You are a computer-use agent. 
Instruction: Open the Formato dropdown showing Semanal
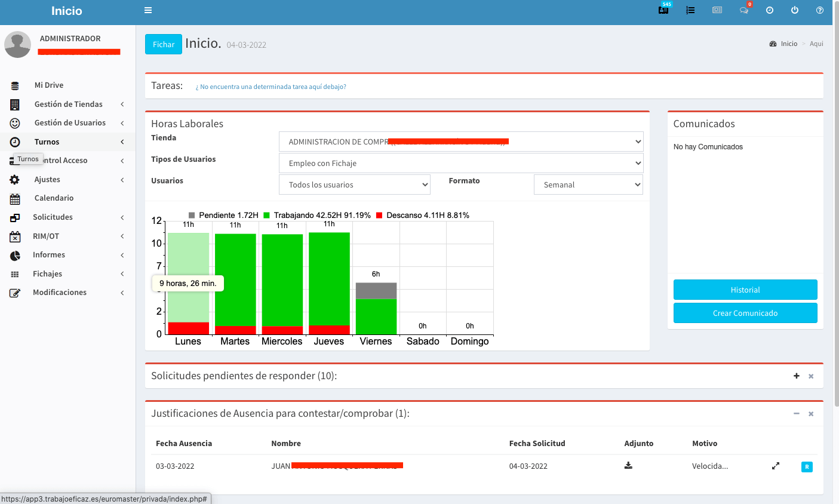tap(588, 185)
